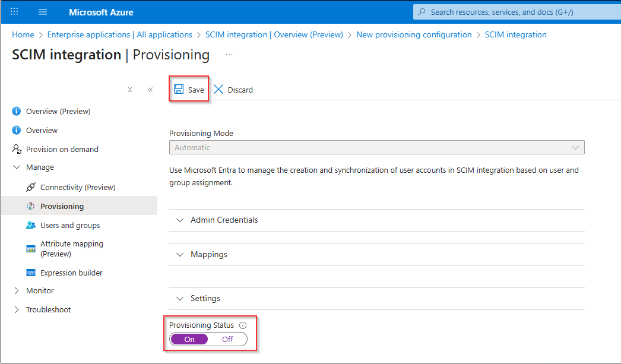The height and width of the screenshot is (364, 621).
Task: Click the Provisioning Status info icon
Action: click(x=243, y=325)
